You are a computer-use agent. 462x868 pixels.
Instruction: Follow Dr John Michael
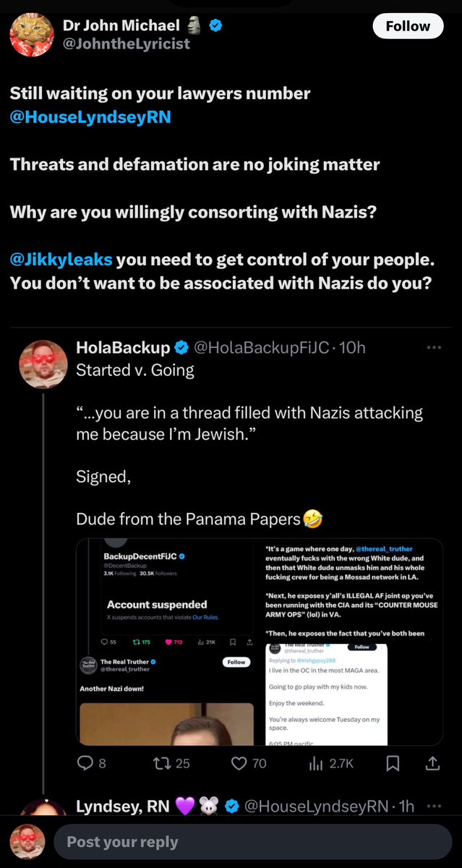(408, 26)
